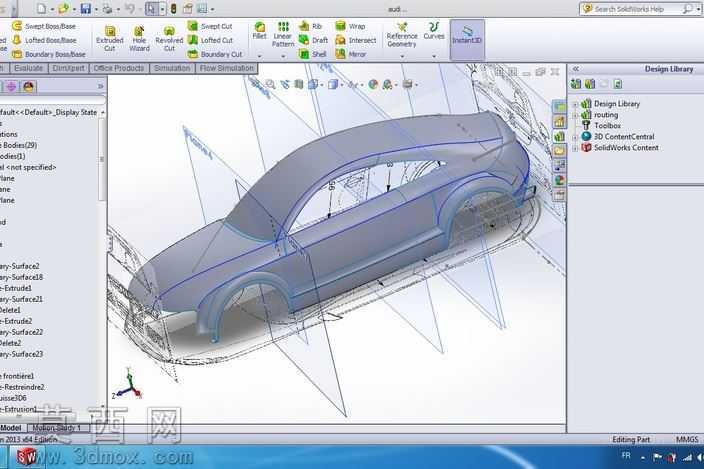Switch to the Flow Simulation tab
This screenshot has height=469, width=704.
227,68
